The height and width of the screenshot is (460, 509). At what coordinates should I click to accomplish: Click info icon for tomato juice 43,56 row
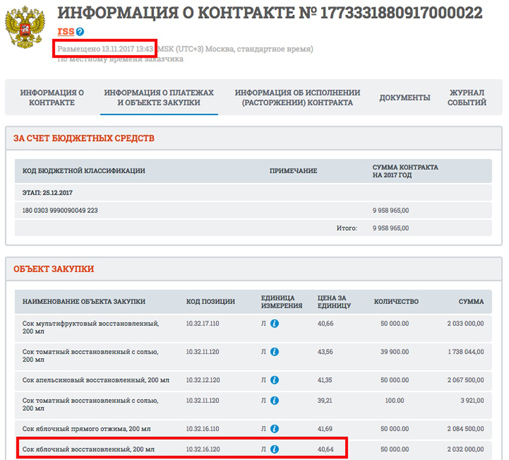274,352
